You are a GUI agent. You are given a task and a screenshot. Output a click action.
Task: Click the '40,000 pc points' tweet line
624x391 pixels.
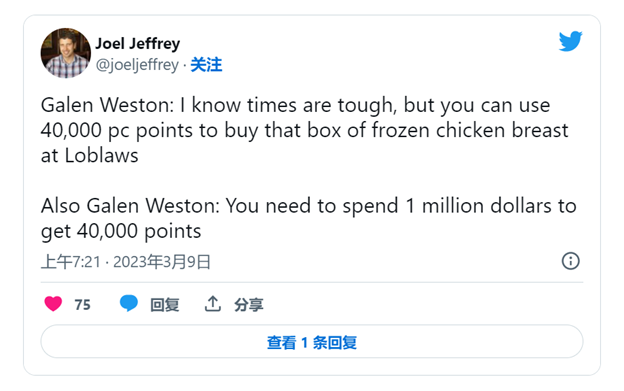[305, 130]
